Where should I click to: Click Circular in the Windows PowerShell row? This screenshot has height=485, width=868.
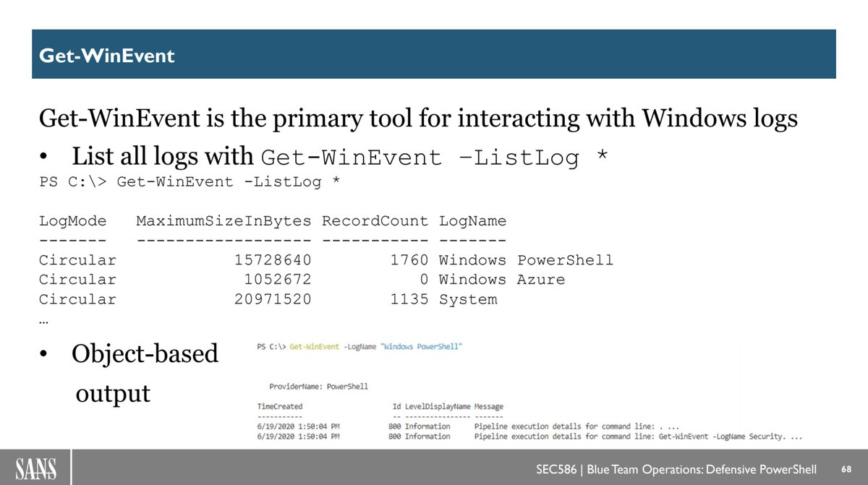(x=77, y=260)
